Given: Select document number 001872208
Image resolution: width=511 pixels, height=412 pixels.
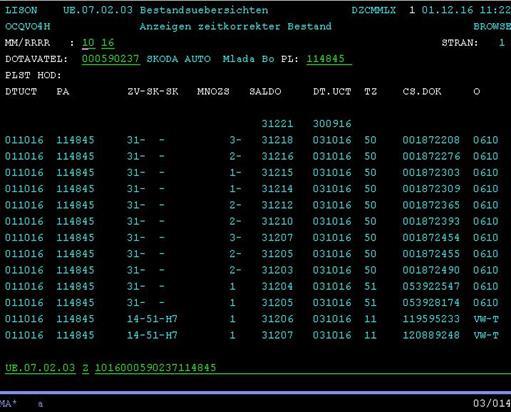Looking at the screenshot, I should point(431,140).
